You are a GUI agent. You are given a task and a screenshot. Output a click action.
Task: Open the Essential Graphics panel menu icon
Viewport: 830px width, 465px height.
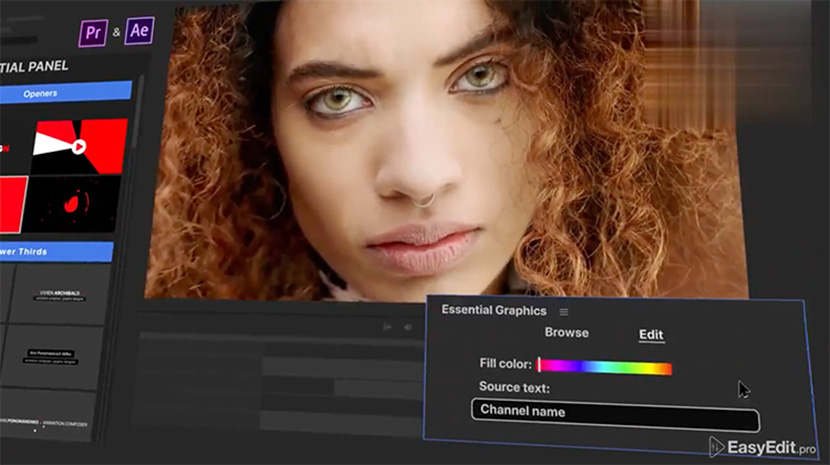564,312
